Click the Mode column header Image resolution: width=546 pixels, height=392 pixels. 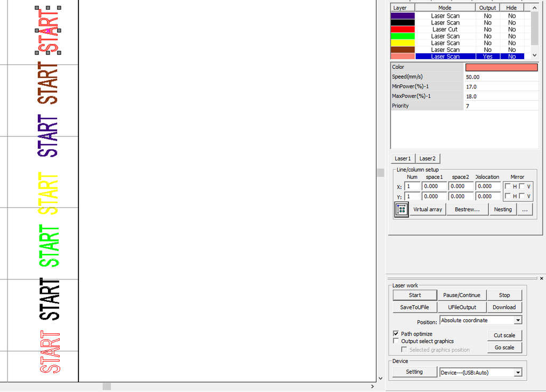[x=445, y=7]
